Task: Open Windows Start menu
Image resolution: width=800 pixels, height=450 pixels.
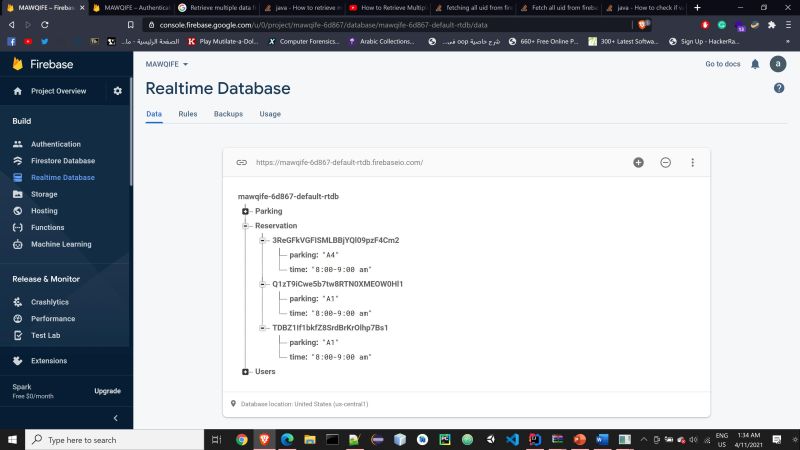Action: [x=12, y=439]
